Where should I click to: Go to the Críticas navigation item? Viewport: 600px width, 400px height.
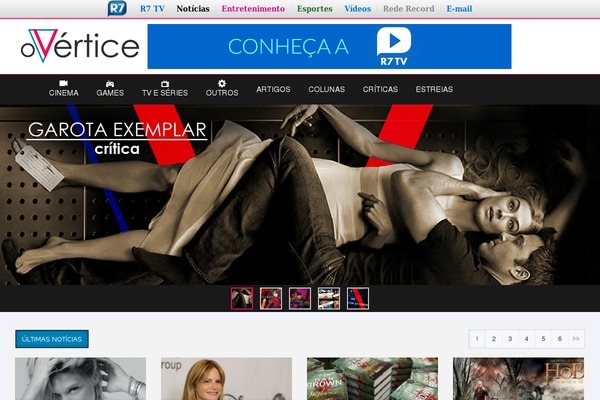[x=380, y=89]
